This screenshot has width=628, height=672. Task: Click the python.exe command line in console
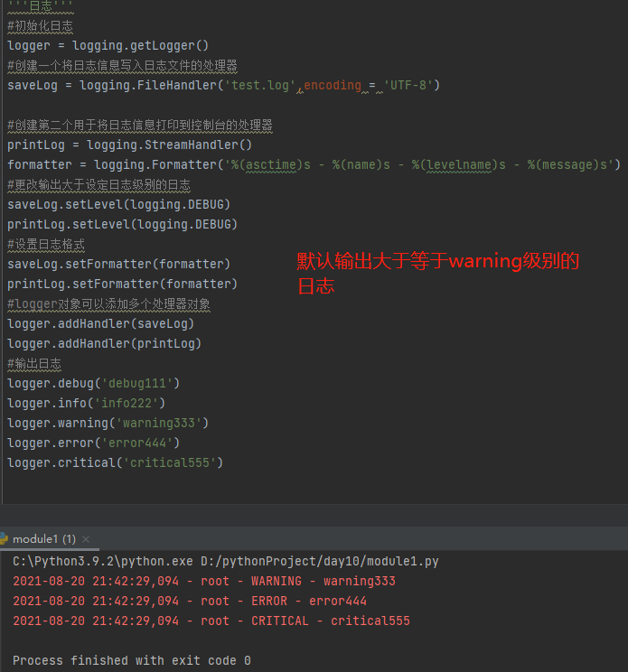(226, 561)
